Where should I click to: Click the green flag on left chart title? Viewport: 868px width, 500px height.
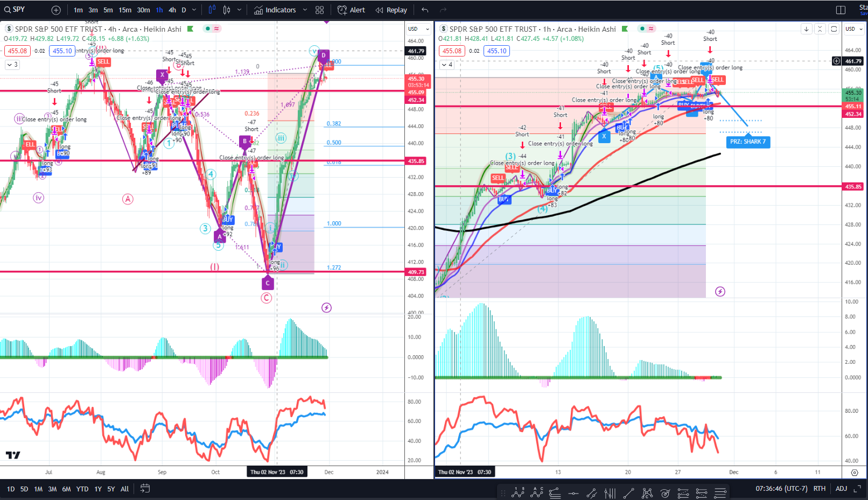pyautogui.click(x=190, y=29)
